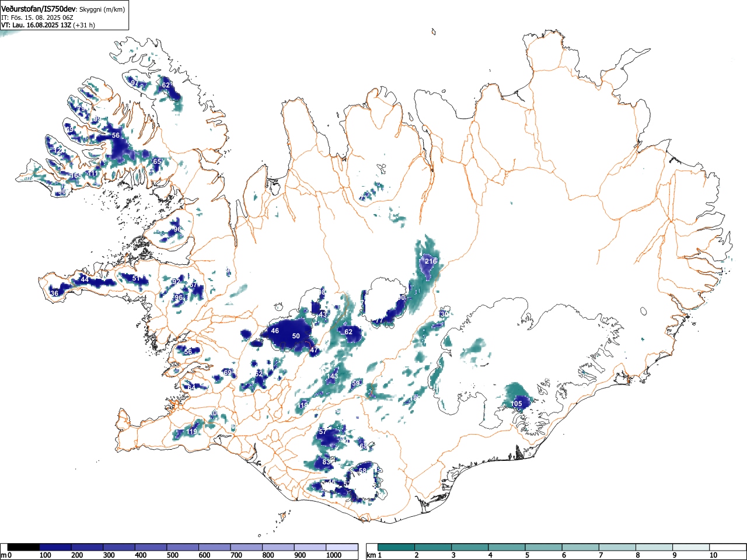Click the visibility value 105 on map

coord(516,404)
